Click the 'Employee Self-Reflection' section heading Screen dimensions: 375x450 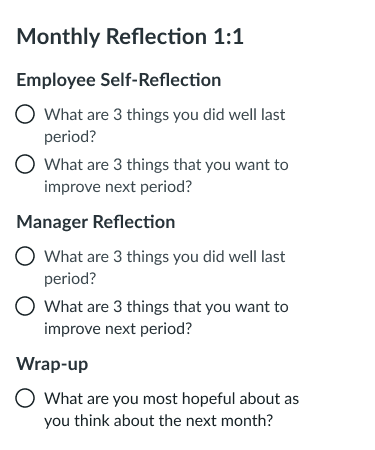[x=119, y=80]
